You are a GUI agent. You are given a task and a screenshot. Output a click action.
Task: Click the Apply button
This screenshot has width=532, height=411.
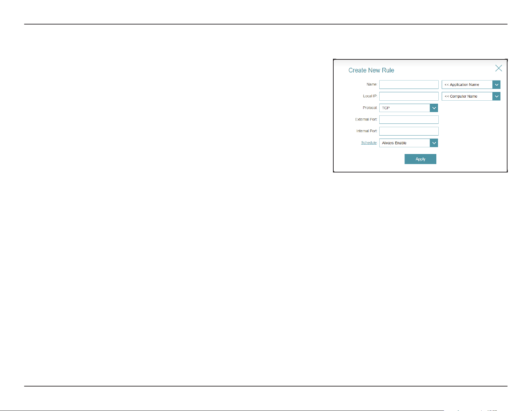(420, 159)
